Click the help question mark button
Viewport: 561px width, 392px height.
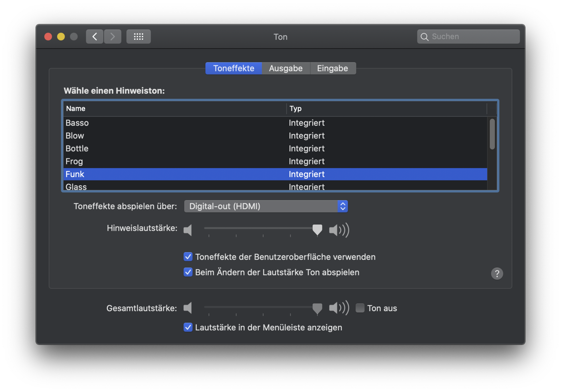tap(497, 273)
